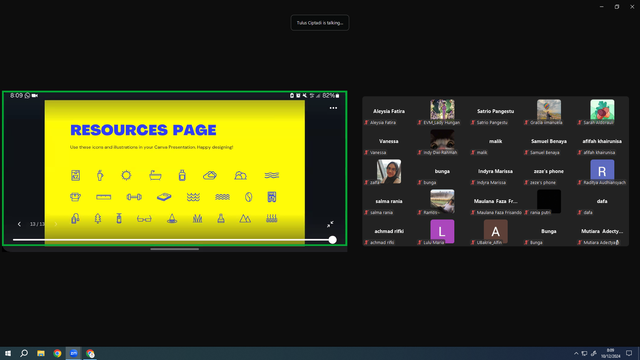Select the zeze's phone participant tile
The image size is (640, 360).
tap(549, 172)
